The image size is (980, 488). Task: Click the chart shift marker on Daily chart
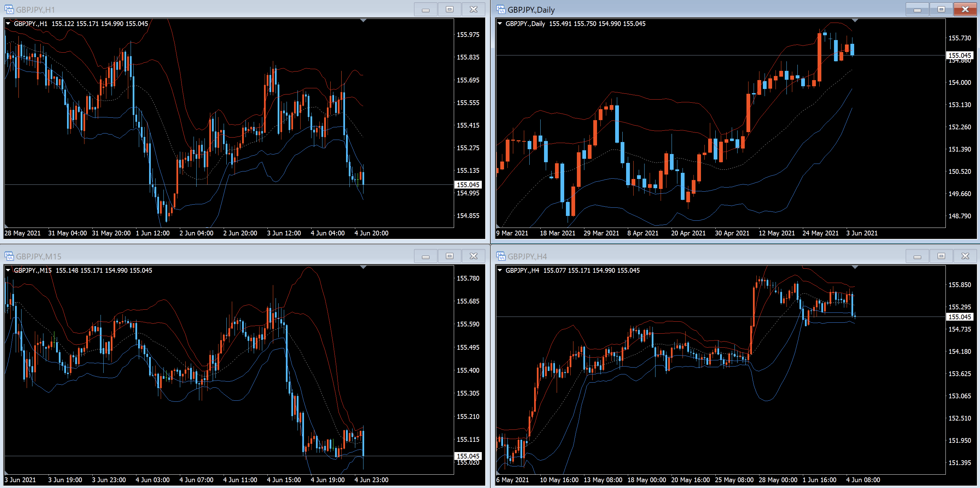(x=855, y=21)
